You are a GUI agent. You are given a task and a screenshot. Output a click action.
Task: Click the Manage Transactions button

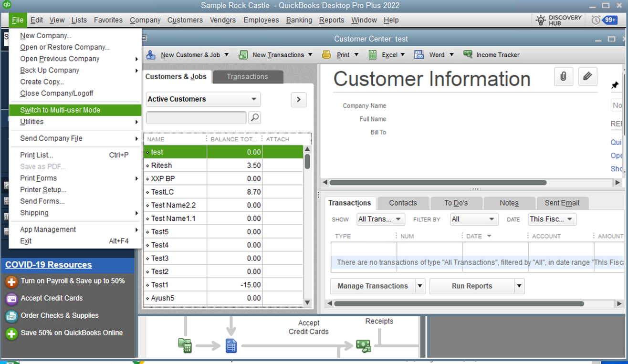(373, 286)
